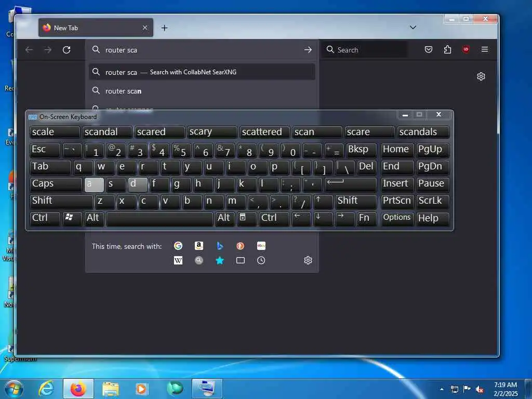Open the Pocket save icon

pos(429,50)
